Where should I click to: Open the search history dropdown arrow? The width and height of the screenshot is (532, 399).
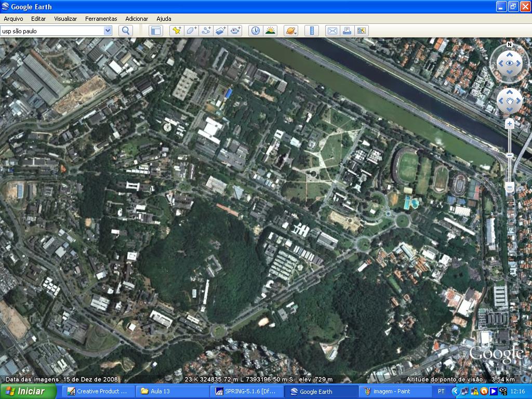pos(108,31)
